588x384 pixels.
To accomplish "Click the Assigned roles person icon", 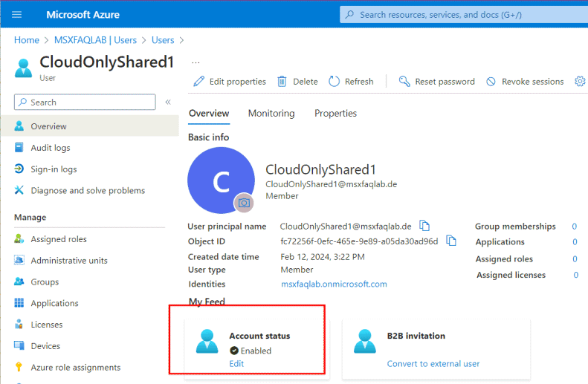I will tap(19, 238).
